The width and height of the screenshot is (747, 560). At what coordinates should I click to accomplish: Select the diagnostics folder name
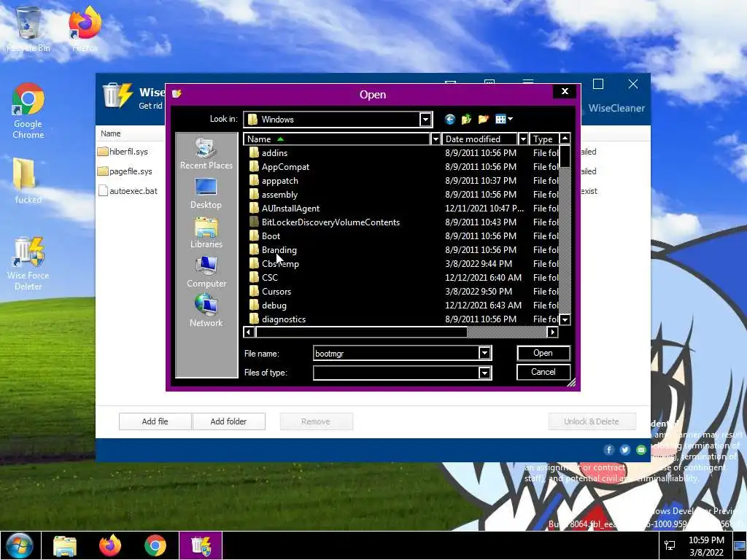[x=284, y=319]
